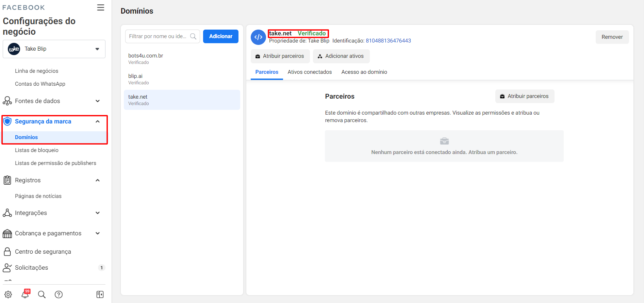Open the help question mark icon
This screenshot has width=644, height=303.
point(59,294)
